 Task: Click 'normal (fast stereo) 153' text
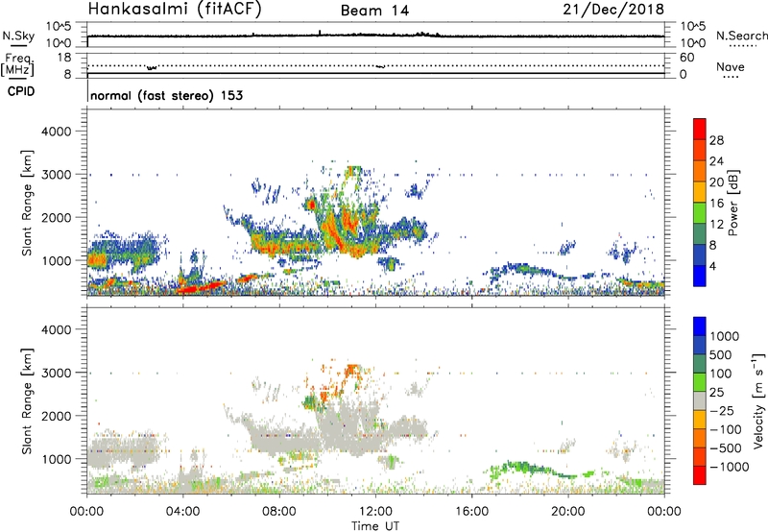[x=166, y=96]
